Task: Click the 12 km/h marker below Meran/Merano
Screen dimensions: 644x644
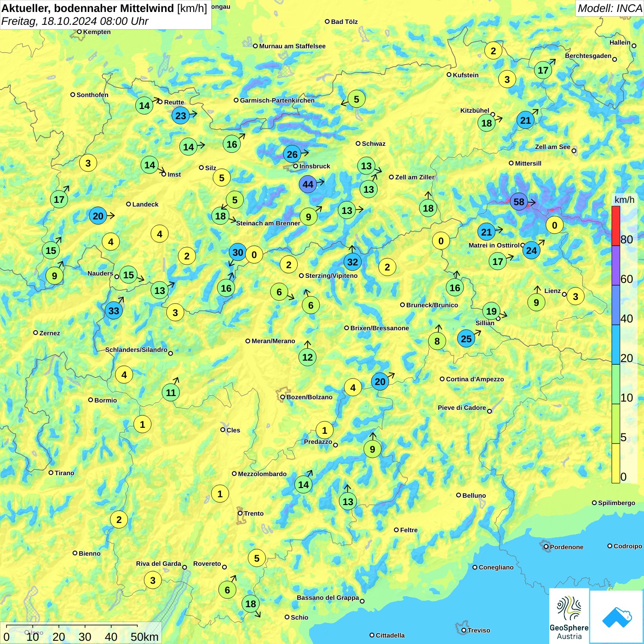Action: coord(307,357)
